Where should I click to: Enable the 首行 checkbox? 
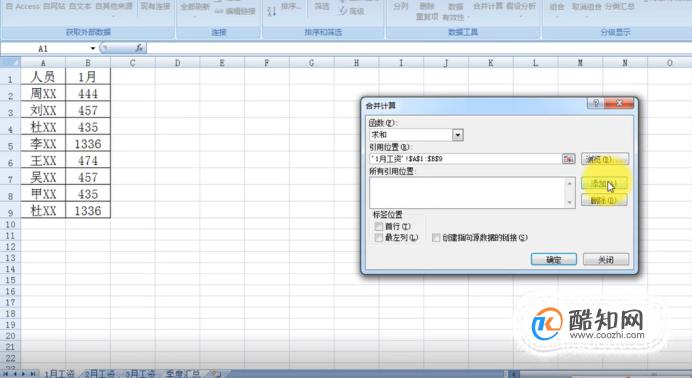click(x=378, y=226)
